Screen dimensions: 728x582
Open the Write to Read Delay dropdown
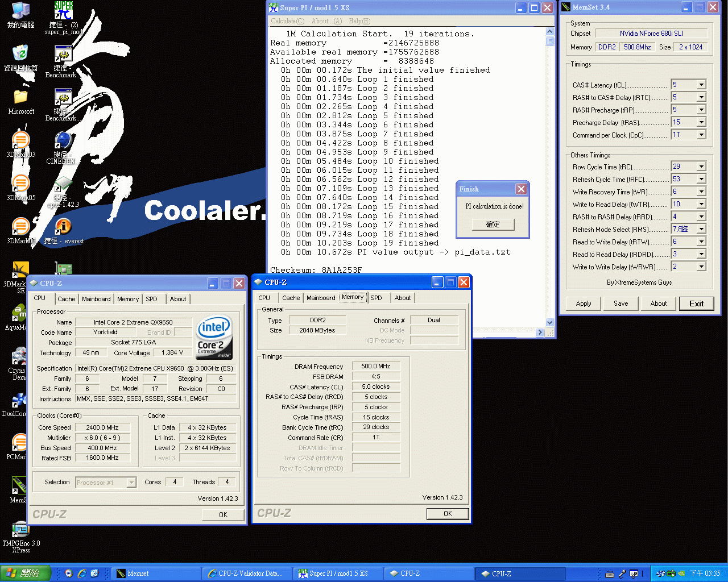pyautogui.click(x=701, y=204)
